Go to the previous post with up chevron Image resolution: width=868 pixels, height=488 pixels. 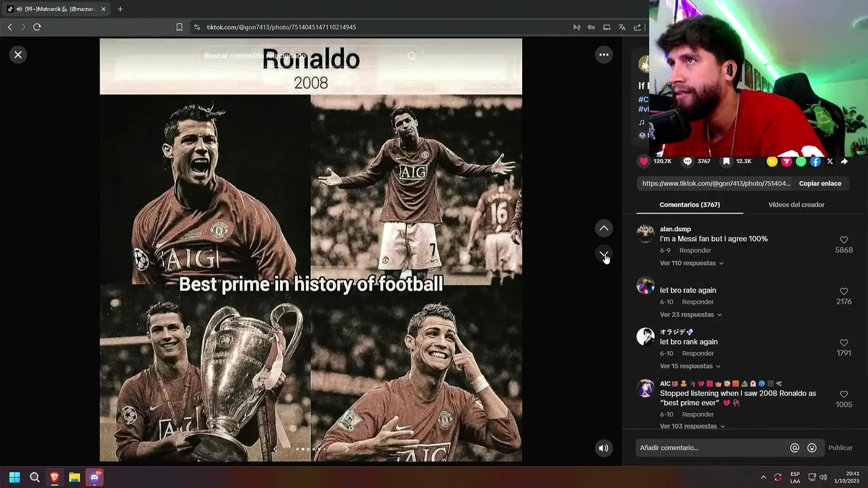click(x=604, y=228)
